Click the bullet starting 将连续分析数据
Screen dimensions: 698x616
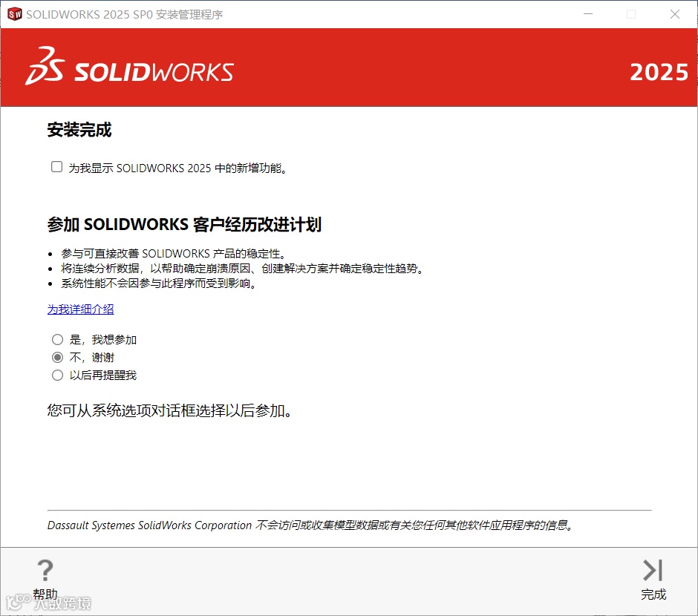point(242,269)
